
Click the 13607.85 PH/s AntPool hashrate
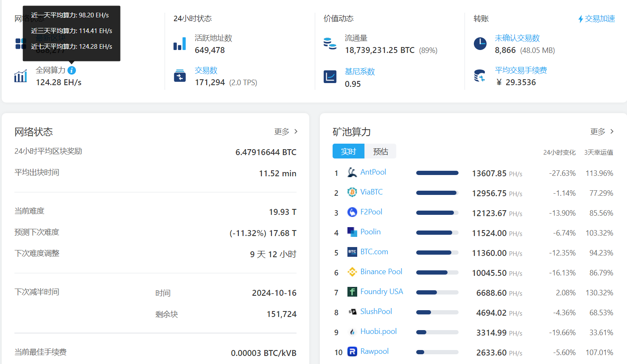click(497, 173)
